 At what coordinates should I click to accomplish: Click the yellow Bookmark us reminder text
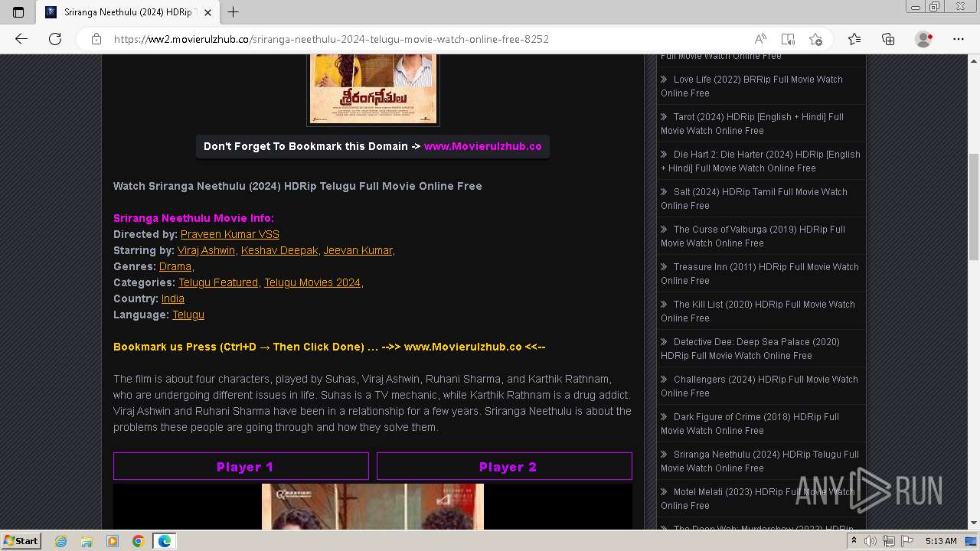(329, 347)
